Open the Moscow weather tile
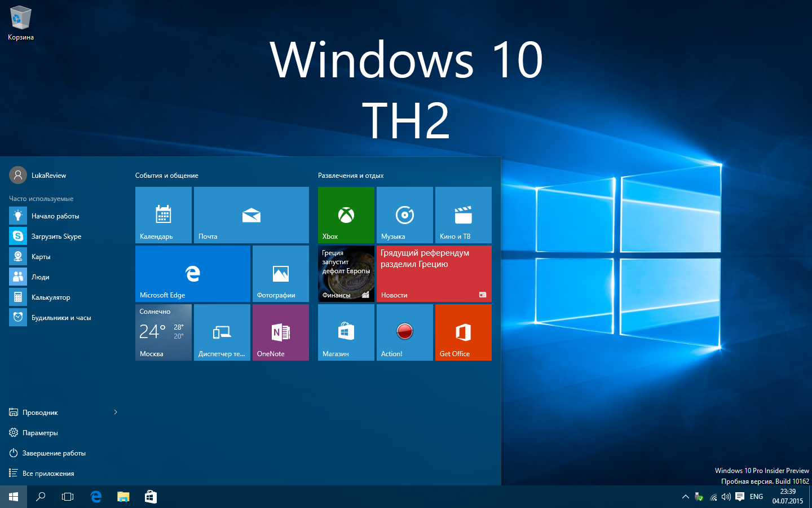The image size is (812, 508). pyautogui.click(x=164, y=332)
